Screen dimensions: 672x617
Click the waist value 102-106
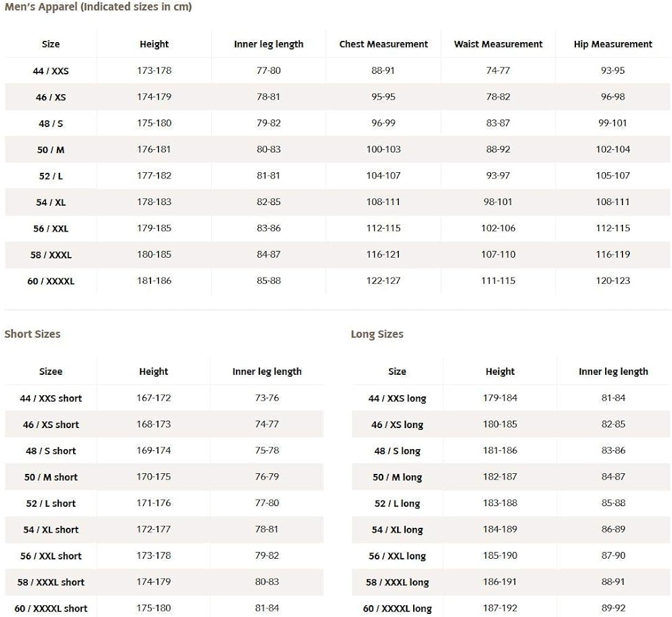pos(498,228)
